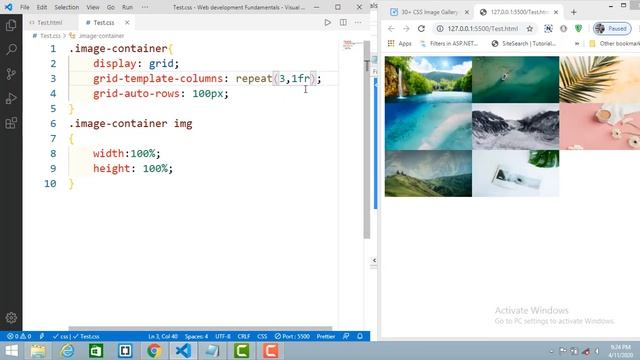This screenshot has width=640, height=360.
Task: Click the Ln 3, Col 40 indicator
Action: click(163, 336)
